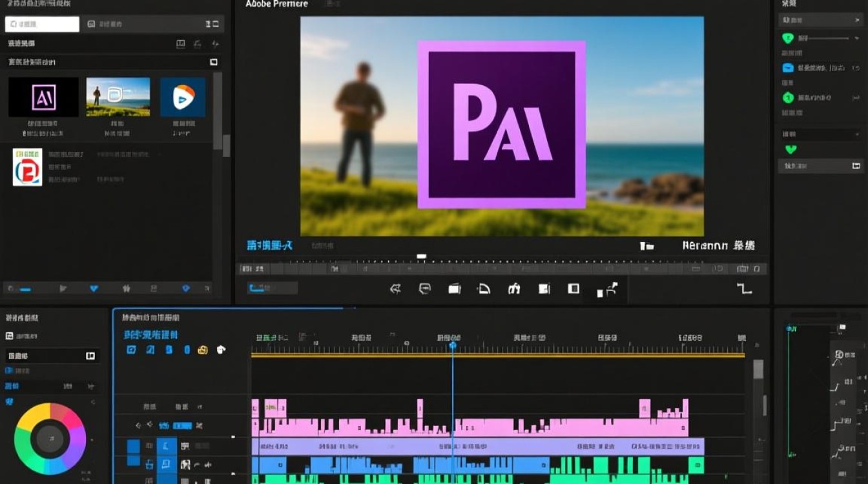Click the blue square icon in the right panel

[788, 68]
